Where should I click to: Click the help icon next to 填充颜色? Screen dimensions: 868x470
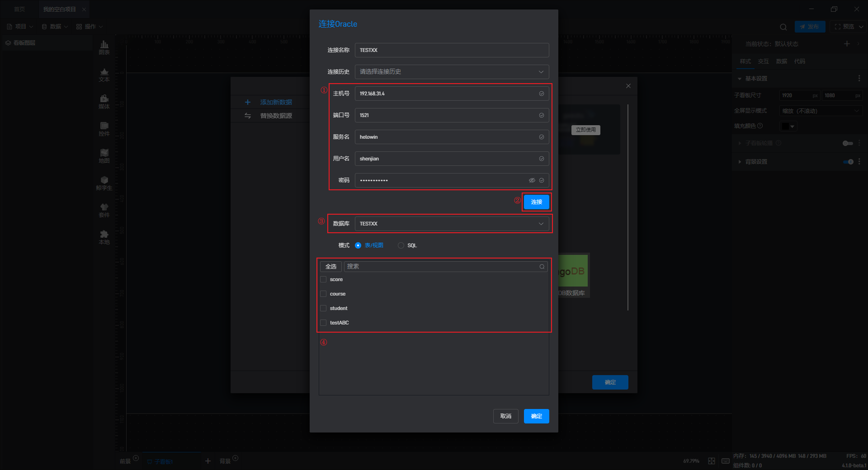tap(760, 126)
